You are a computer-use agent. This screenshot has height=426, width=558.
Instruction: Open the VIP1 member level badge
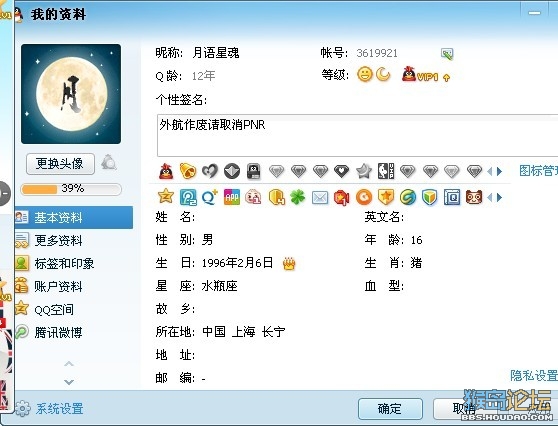426,75
